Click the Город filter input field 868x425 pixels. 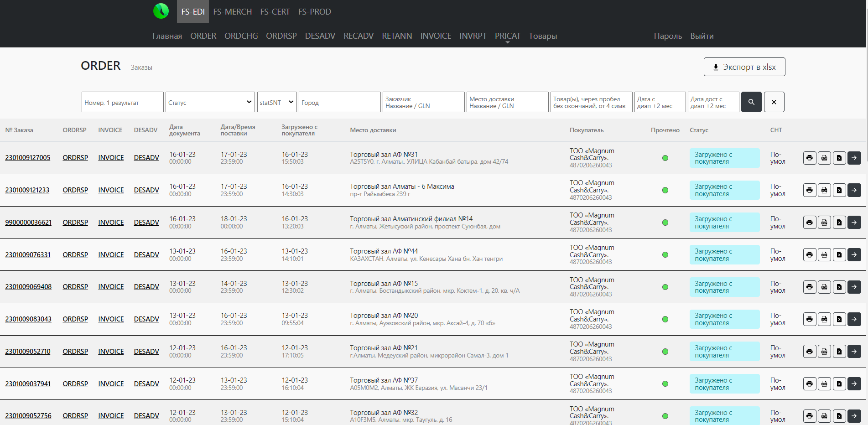[x=339, y=102]
